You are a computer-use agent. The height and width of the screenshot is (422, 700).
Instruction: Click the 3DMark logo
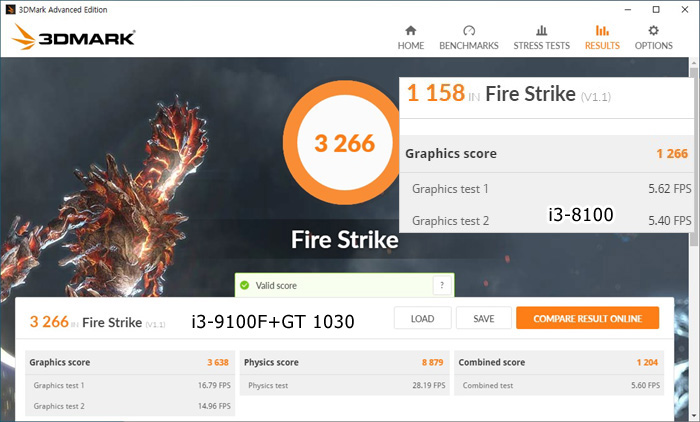click(73, 37)
